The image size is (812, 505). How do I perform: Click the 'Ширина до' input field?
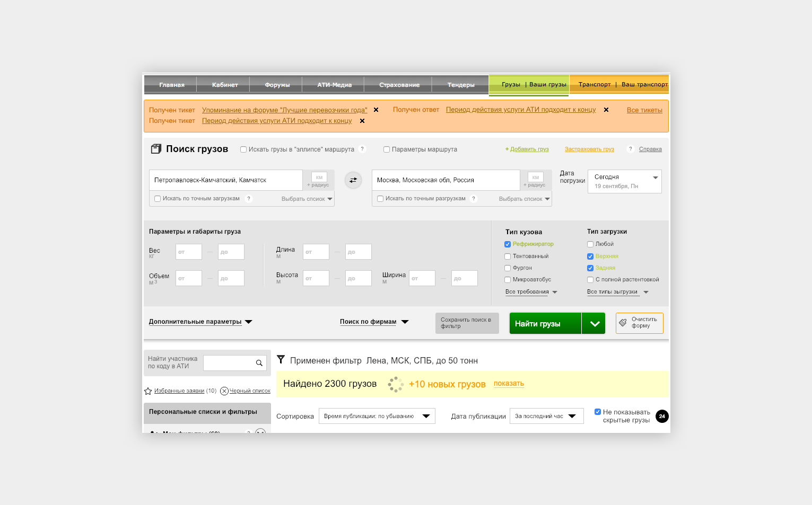465,278
